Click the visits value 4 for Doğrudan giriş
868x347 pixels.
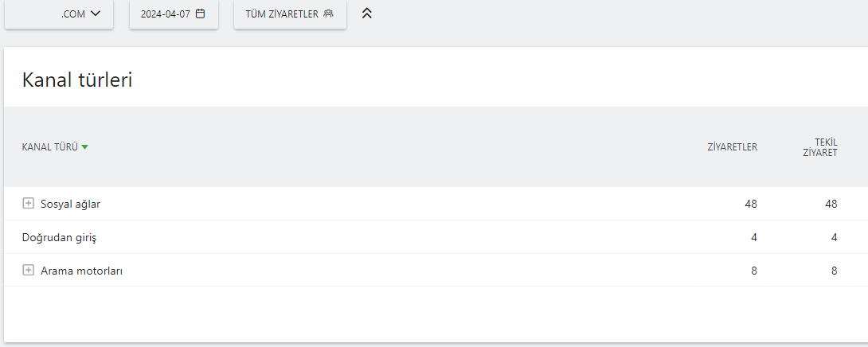point(754,237)
